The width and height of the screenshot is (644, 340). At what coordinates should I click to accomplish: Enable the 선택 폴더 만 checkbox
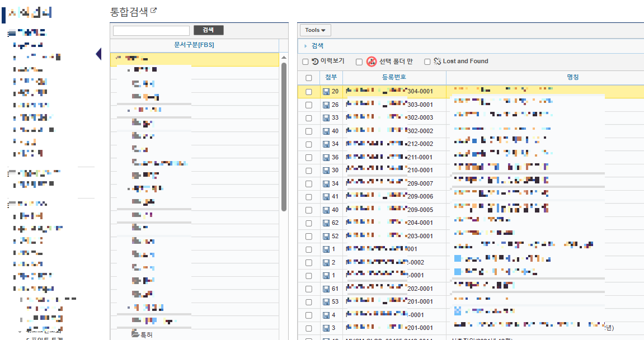359,62
